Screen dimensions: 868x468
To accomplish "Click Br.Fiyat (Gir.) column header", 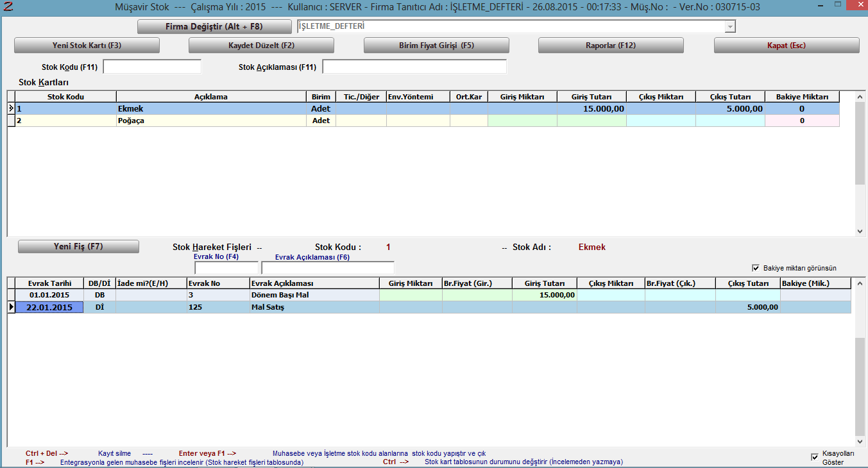I will click(477, 283).
